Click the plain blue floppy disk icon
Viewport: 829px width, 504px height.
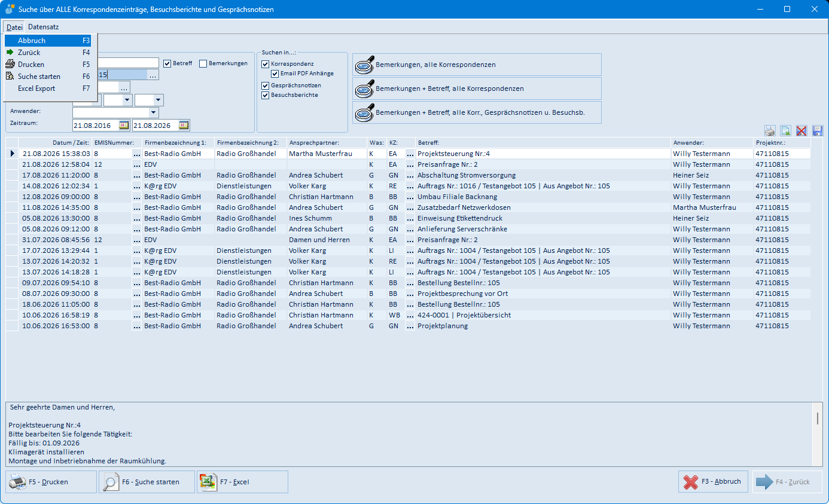pyautogui.click(x=818, y=131)
